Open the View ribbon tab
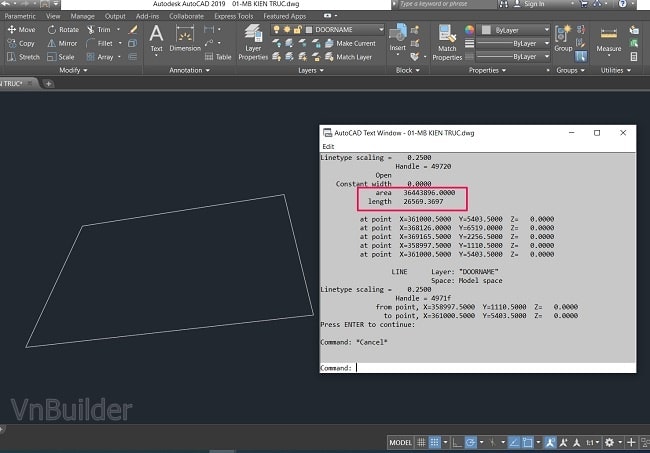The image size is (650, 453). (x=53, y=16)
